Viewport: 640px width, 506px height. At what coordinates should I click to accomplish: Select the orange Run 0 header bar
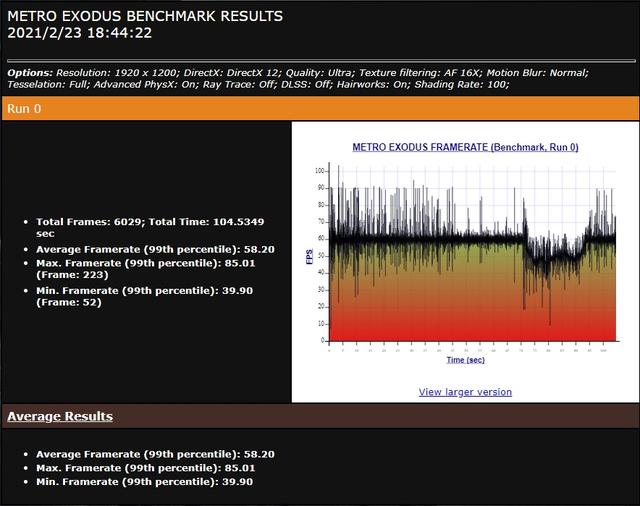tap(320, 108)
